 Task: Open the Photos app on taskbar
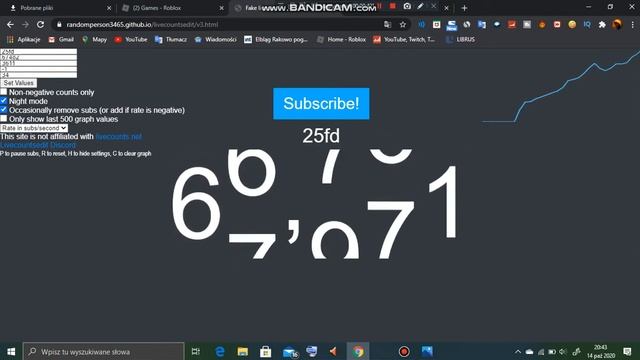pos(427,351)
